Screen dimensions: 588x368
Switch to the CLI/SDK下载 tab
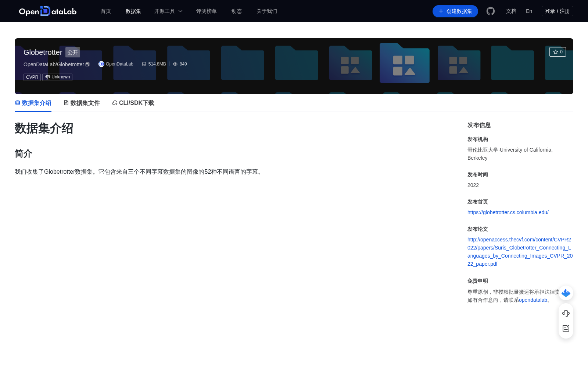133,103
